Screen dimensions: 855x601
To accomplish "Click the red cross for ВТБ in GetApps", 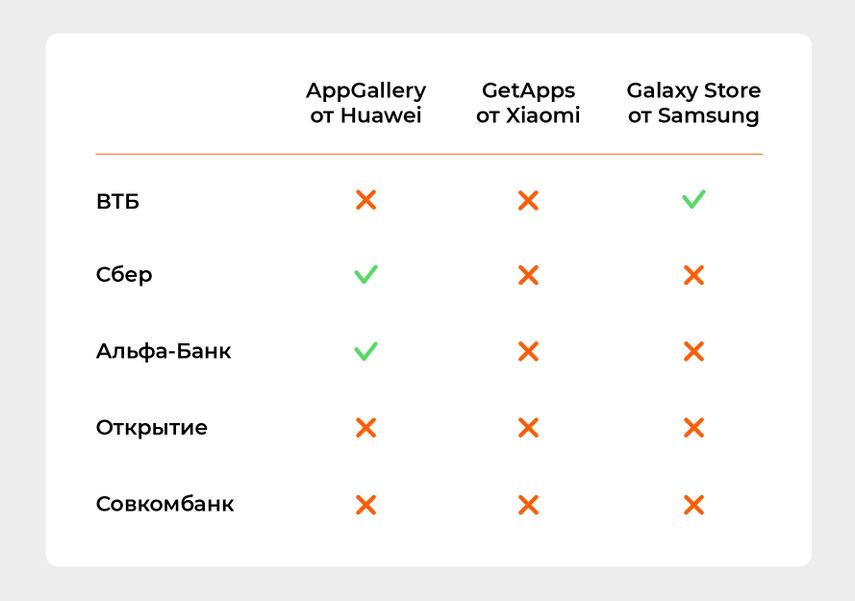I will click(x=528, y=200).
